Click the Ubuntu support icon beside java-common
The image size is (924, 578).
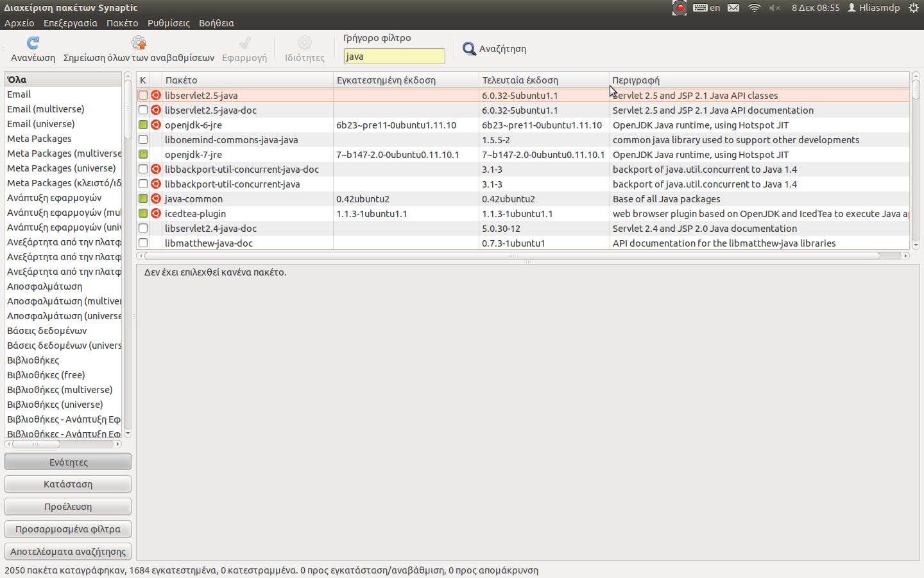(156, 199)
